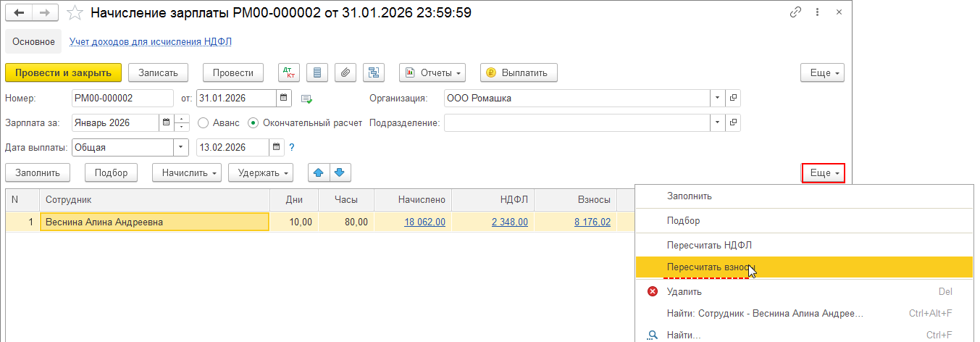
Task: Select Удалить in the context menu
Action: click(684, 291)
